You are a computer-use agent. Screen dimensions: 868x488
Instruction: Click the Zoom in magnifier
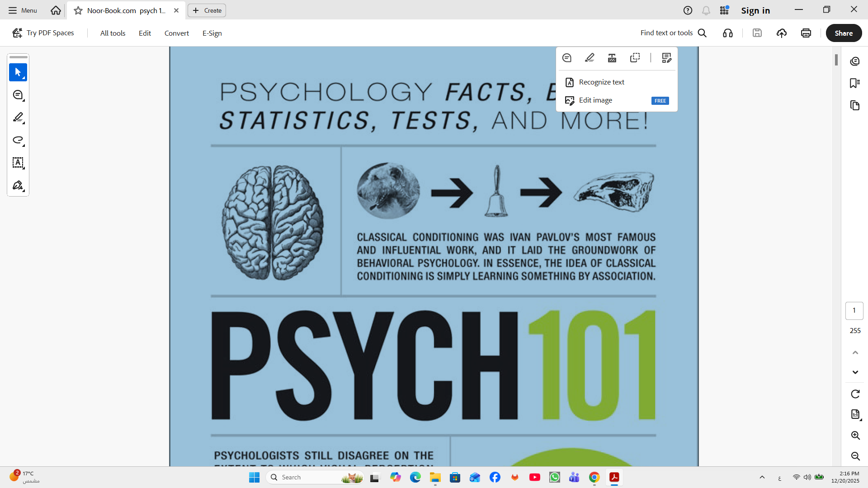tap(855, 435)
